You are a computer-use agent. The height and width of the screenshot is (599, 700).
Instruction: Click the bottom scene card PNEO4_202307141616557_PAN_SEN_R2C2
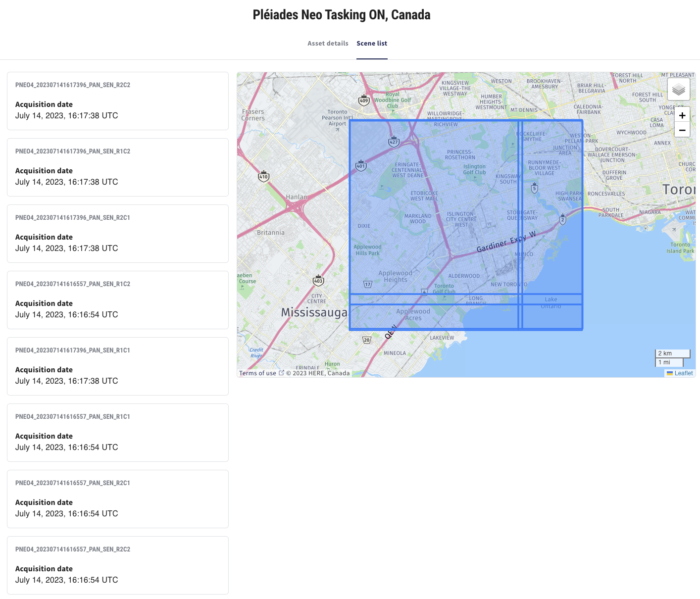117,565
